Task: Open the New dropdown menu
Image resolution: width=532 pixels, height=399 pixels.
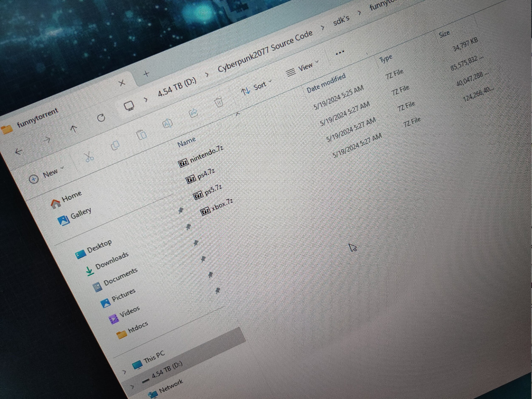Action: pyautogui.click(x=47, y=174)
